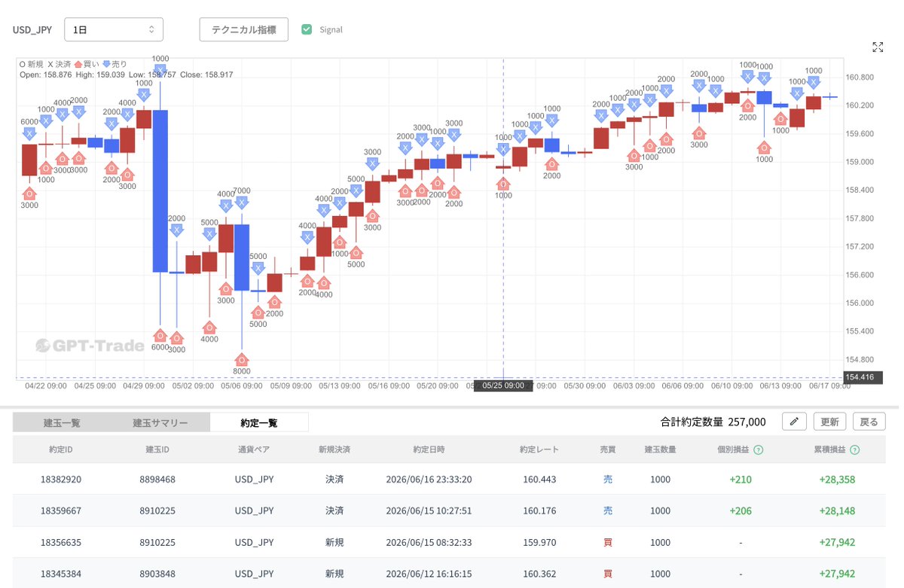Click the 6000 buy signal marker

pyautogui.click(x=160, y=335)
